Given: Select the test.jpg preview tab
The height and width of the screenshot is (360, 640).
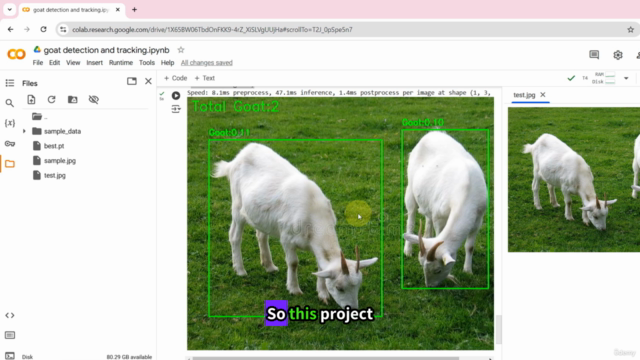Looking at the screenshot, I should (x=524, y=95).
